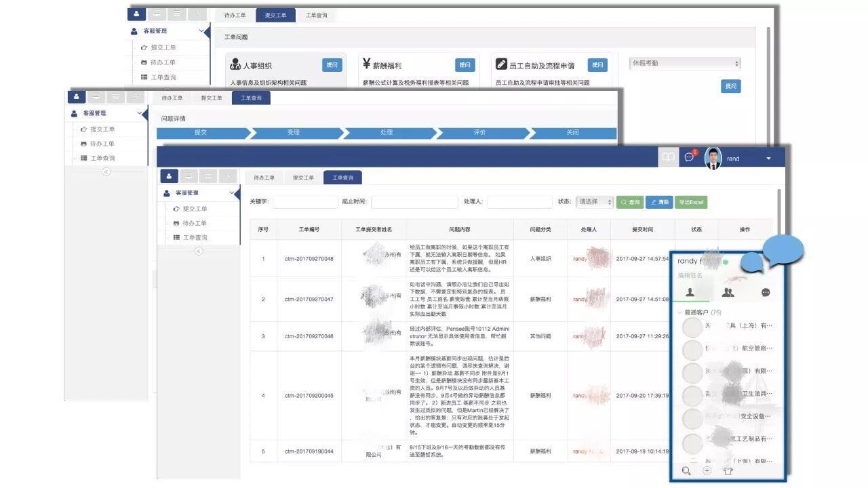Open the speech bubble messages tab in chat panel
Screen dimensions: 868x488
coord(766,292)
